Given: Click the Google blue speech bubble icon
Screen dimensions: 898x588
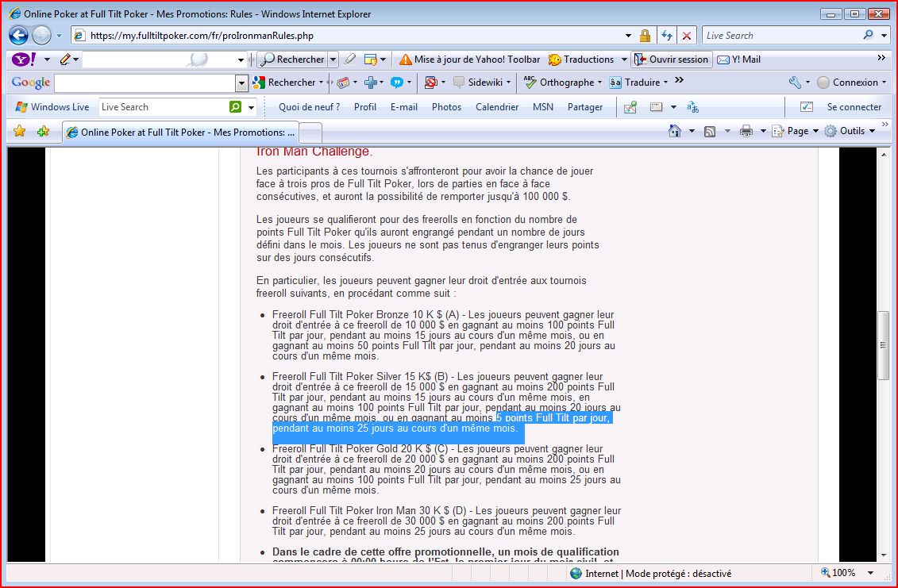Looking at the screenshot, I should (x=397, y=83).
